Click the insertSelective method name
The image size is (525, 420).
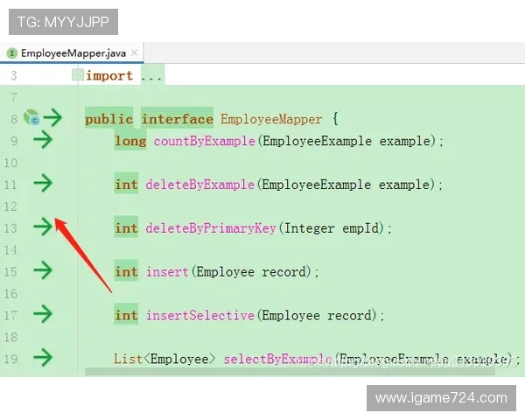[199, 316]
